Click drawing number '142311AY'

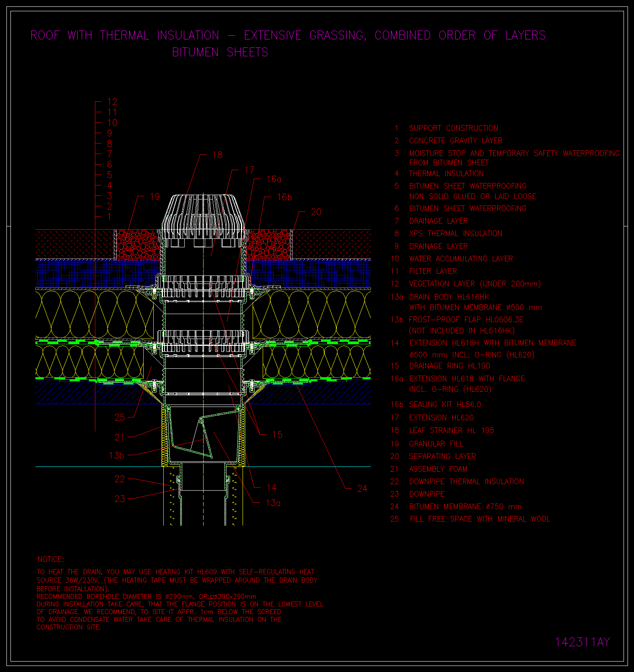pyautogui.click(x=583, y=642)
